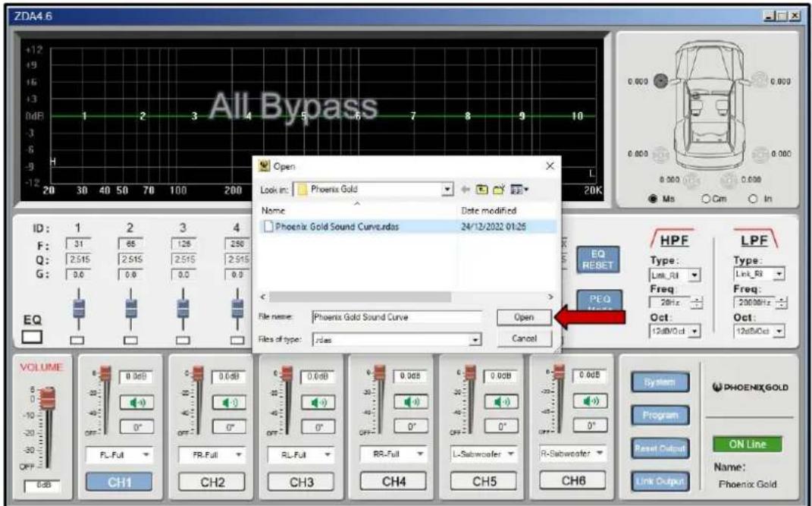Toggle the CH1 phase 0° button
This screenshot has height=506, width=812.
pos(136,426)
